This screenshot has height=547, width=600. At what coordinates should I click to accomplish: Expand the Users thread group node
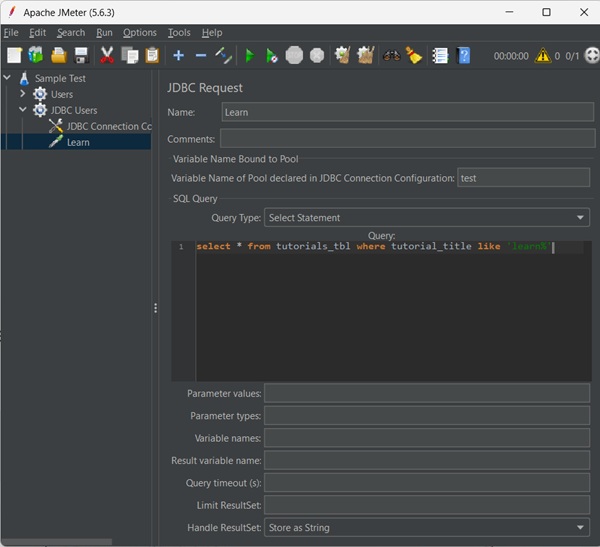pos(23,94)
